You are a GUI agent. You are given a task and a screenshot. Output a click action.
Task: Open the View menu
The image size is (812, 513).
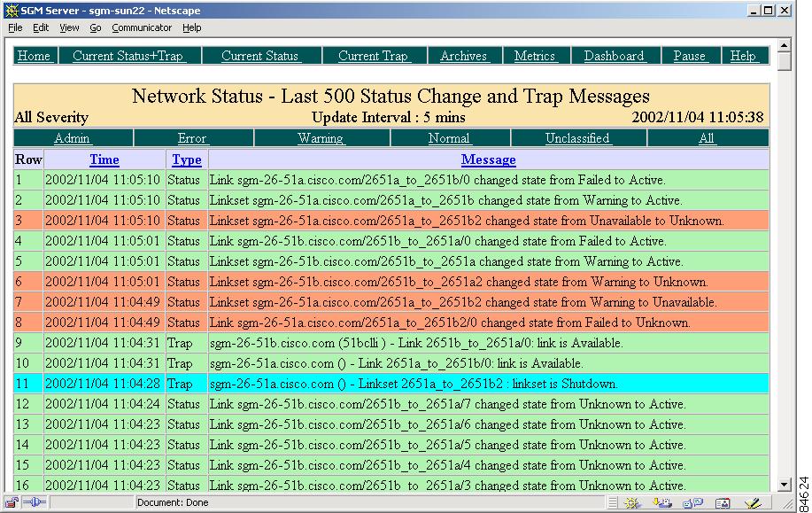pos(69,28)
